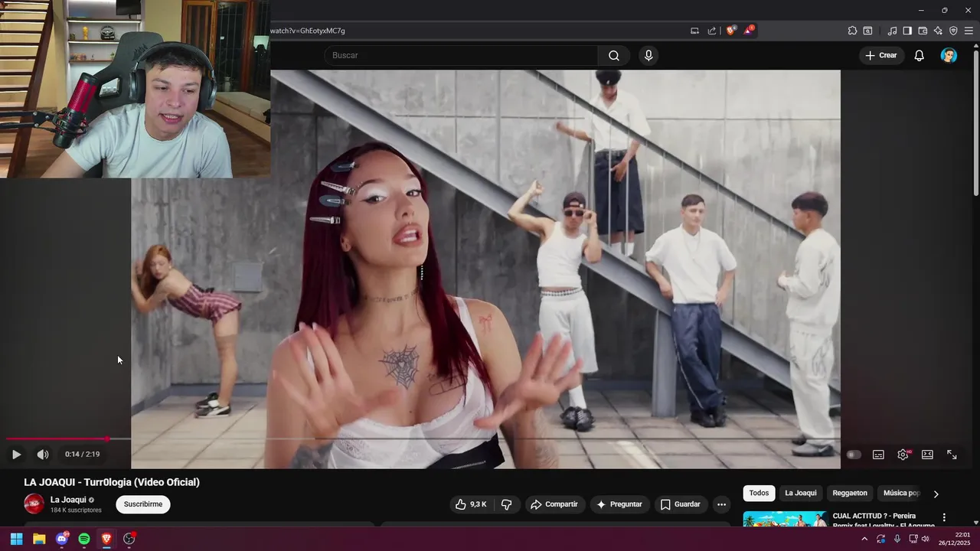The image size is (980, 551).
Task: Open options for CUAL ACTITUD ? video
Action: [x=944, y=517]
